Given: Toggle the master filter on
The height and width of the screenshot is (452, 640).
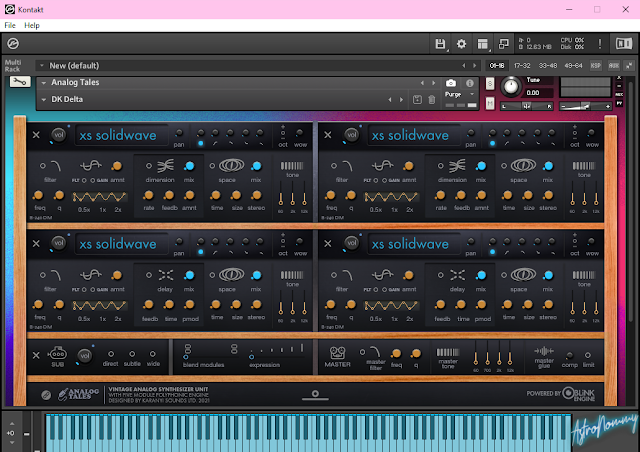Looking at the screenshot, I should [362, 352].
